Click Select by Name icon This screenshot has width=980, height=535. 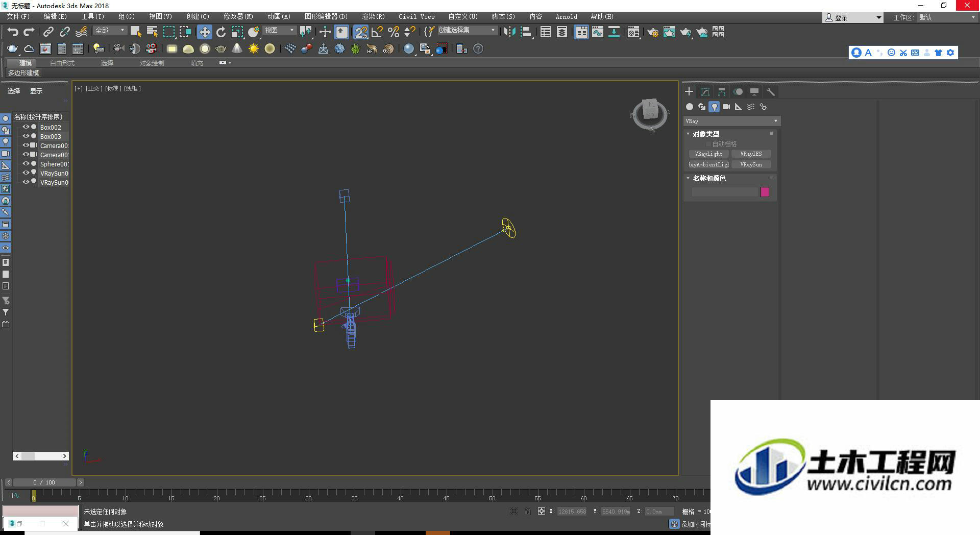pos(152,32)
